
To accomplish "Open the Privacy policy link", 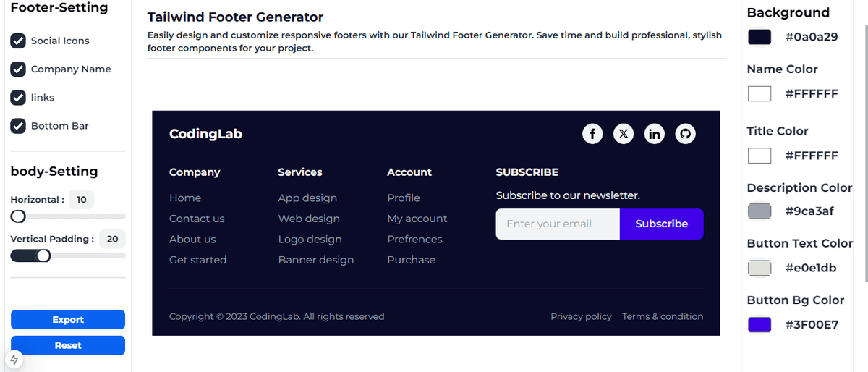I will (x=581, y=316).
